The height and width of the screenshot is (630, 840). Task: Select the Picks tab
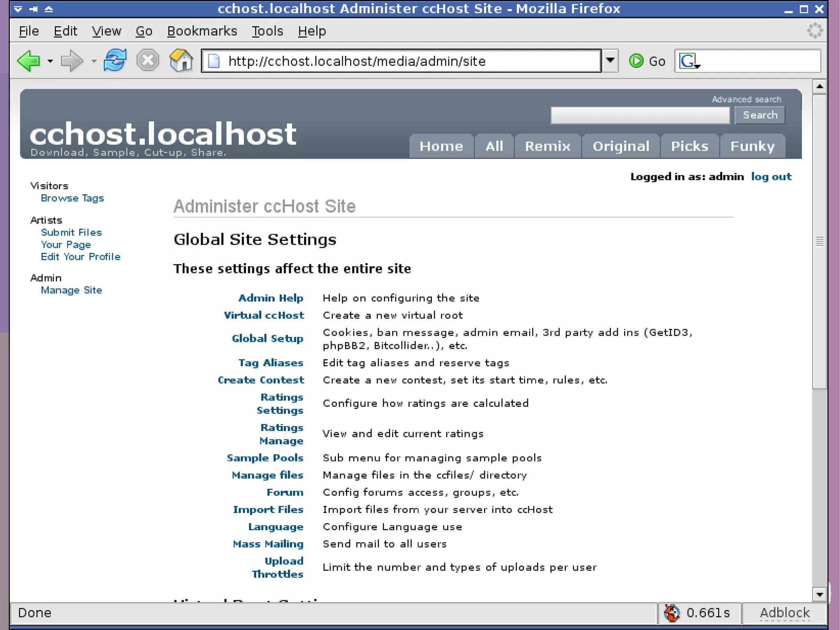pos(689,146)
